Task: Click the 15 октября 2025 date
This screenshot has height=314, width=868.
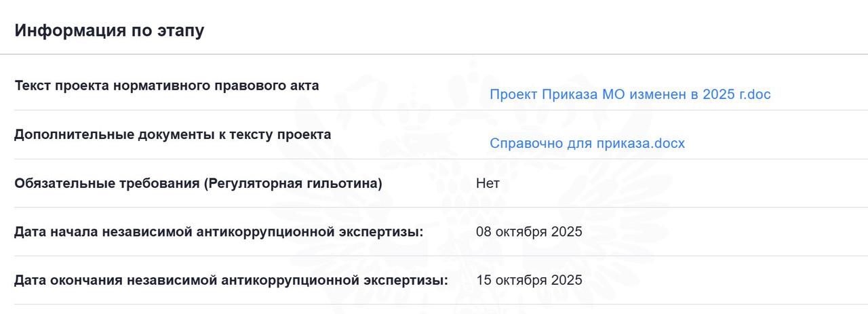Action: coord(529,280)
